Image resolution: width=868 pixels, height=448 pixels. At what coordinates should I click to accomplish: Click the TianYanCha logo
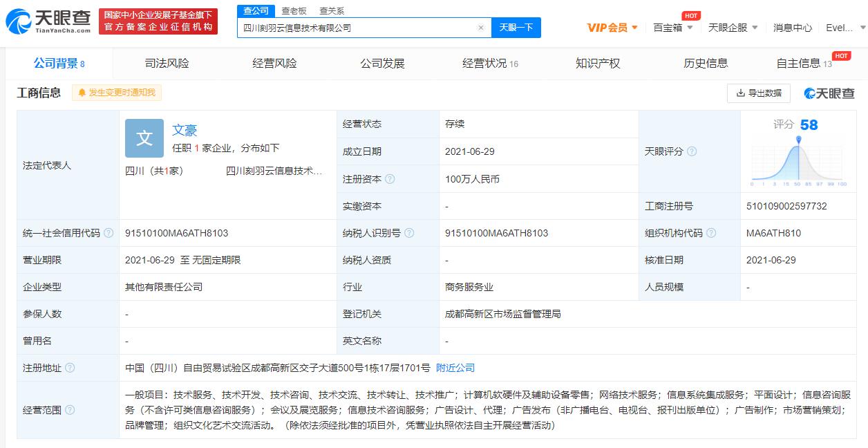[x=47, y=21]
